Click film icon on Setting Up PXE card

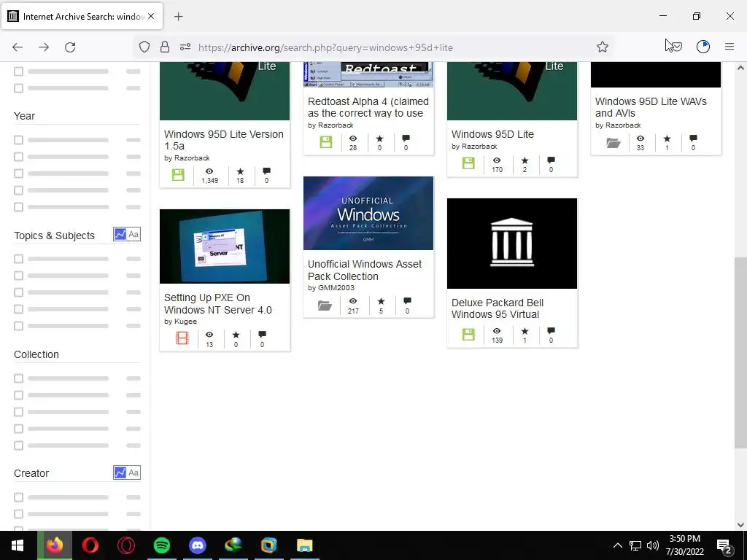coord(182,338)
